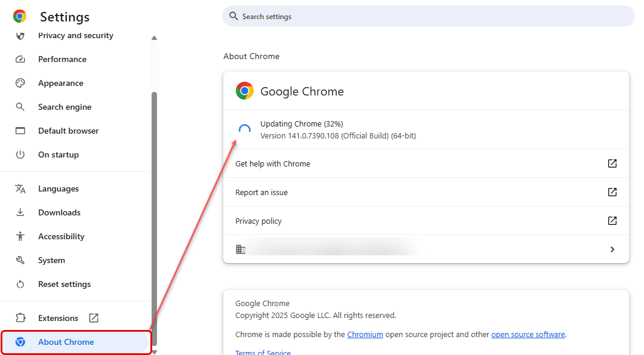Image resolution: width=644 pixels, height=355 pixels.
Task: Open the Default browser settings page
Action: (x=68, y=131)
